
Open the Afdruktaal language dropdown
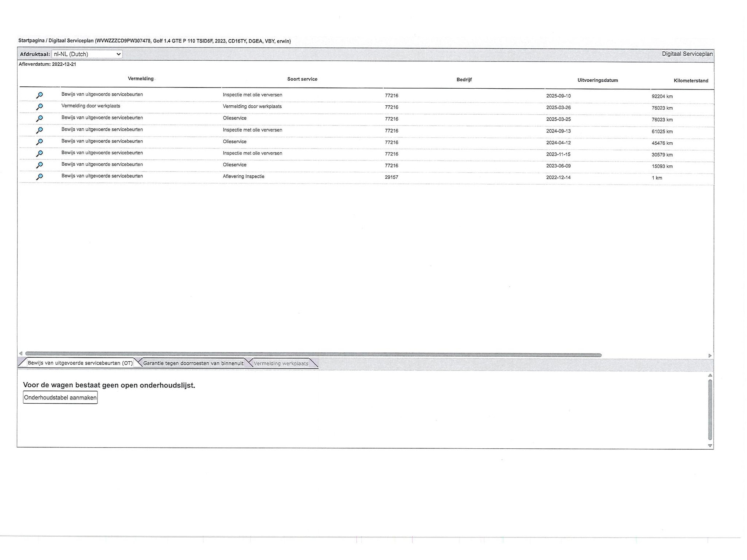[x=87, y=54]
